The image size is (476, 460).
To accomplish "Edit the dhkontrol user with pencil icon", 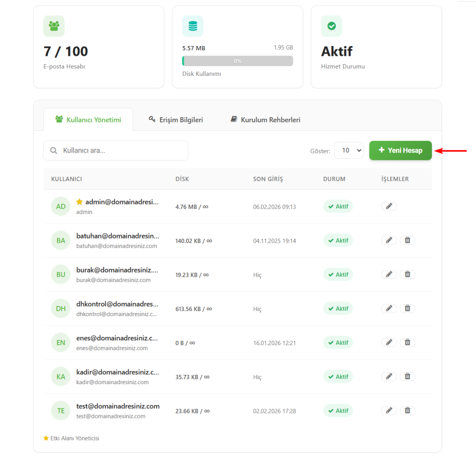I will 389,308.
